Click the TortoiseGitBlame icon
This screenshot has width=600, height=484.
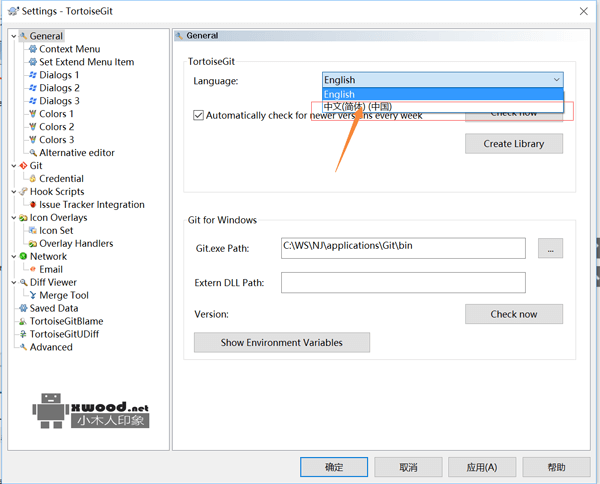(22, 322)
